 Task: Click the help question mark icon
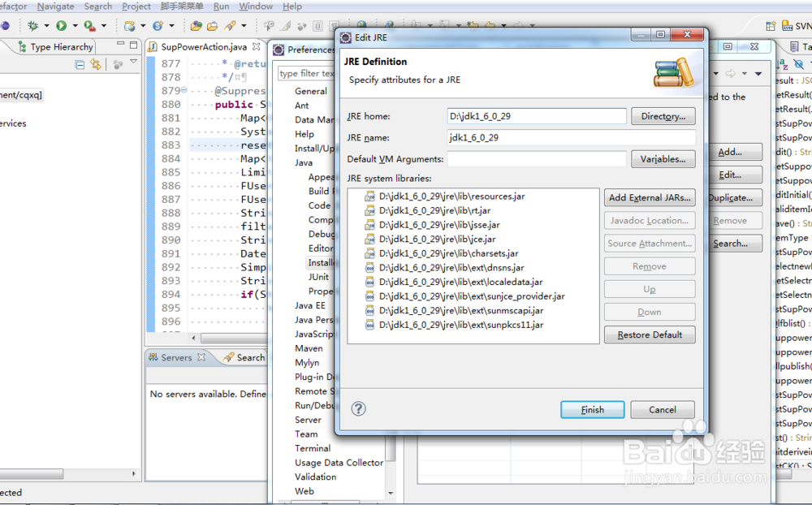click(x=358, y=408)
